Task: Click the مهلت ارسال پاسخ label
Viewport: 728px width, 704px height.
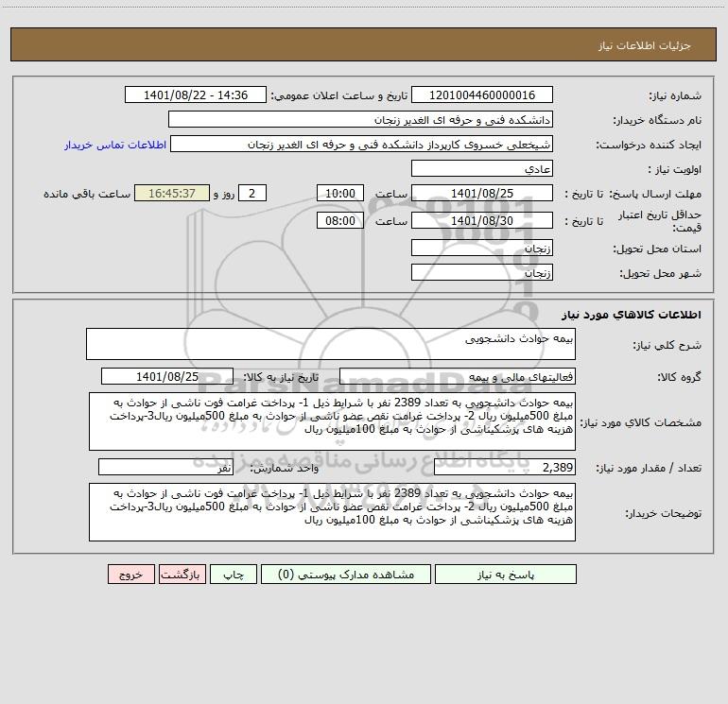Action: click(x=655, y=194)
